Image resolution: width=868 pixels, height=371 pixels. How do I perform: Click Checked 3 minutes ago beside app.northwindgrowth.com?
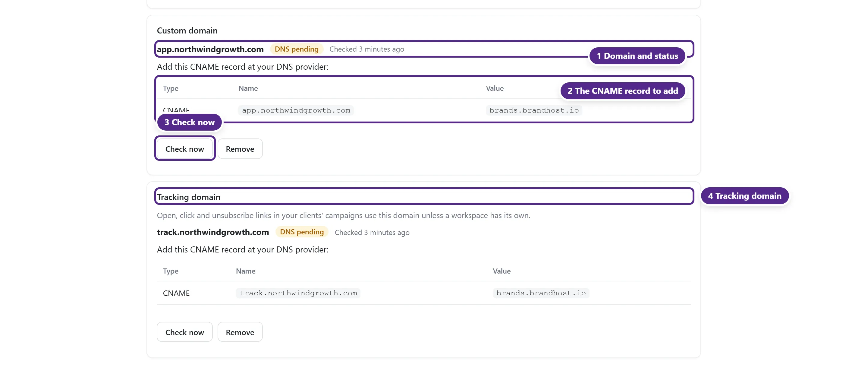pyautogui.click(x=366, y=49)
